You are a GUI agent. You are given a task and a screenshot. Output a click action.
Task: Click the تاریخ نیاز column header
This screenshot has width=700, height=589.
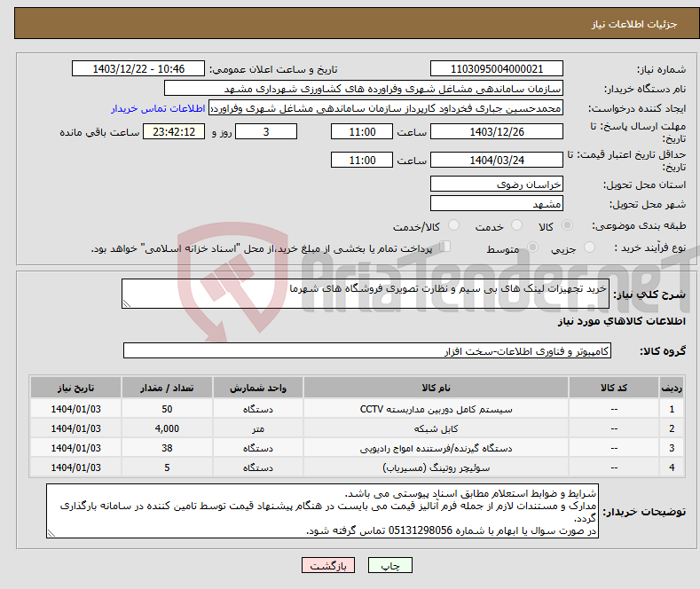click(76, 388)
